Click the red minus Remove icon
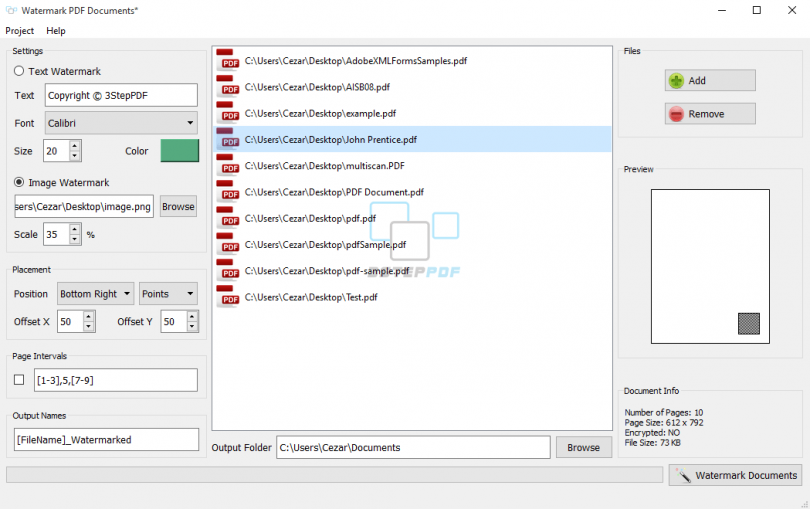The image size is (810, 509). coord(676,114)
